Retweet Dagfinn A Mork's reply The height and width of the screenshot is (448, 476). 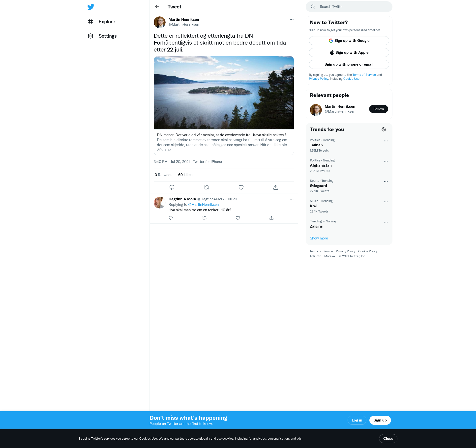click(204, 218)
